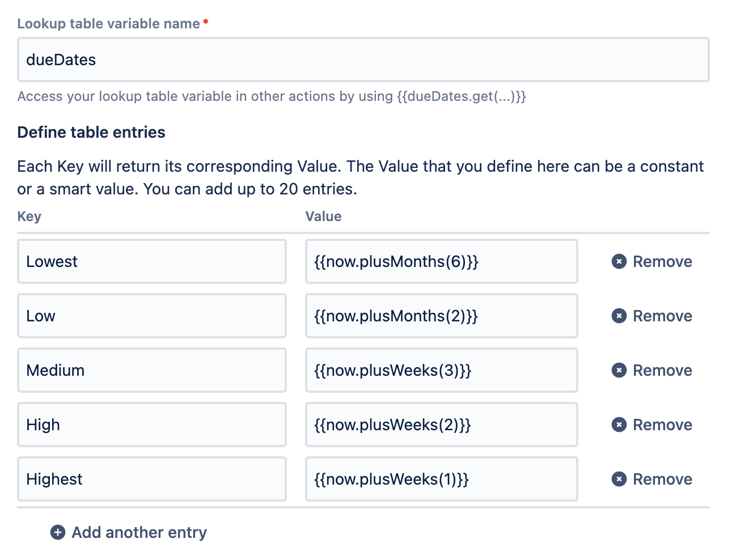Viewport: 736px width, 560px height.
Task: Edit the plusWeeks(3) value field
Action: click(x=441, y=370)
